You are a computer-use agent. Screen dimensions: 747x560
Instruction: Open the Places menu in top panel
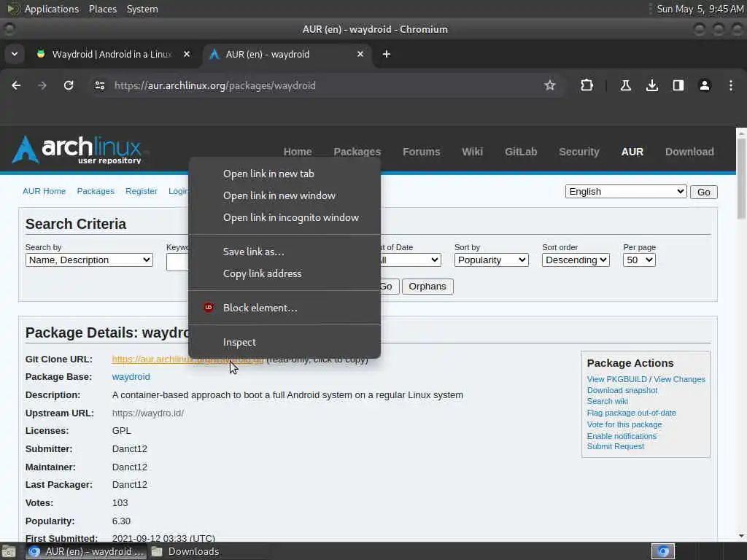coord(103,9)
